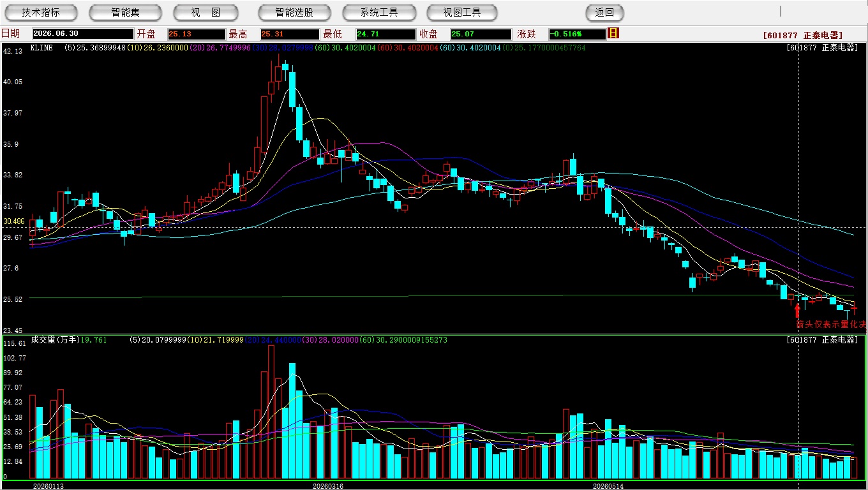The image size is (868, 490).
Task: Open the 智能选股 menu
Action: 294,12
